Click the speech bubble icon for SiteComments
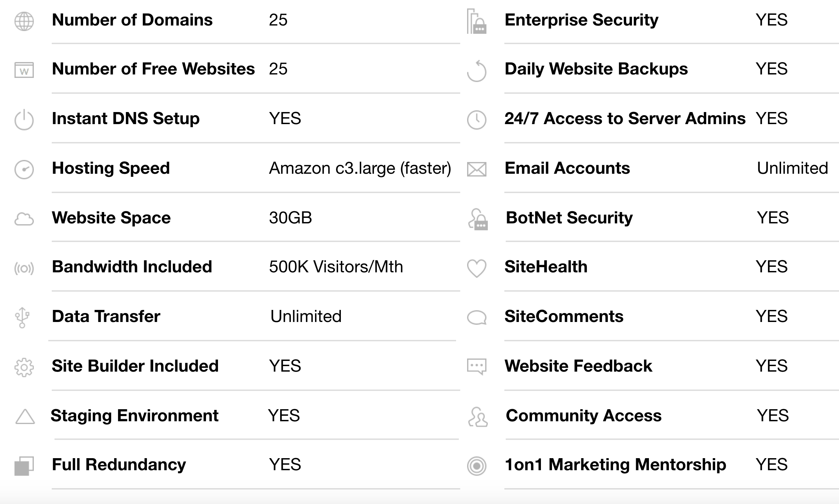 point(477,318)
